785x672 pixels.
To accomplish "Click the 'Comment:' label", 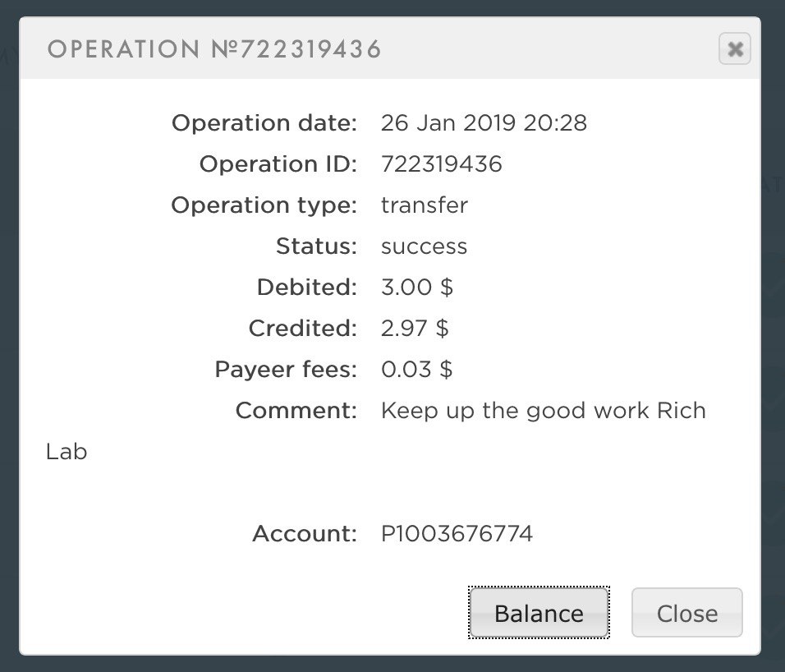I will pyautogui.click(x=296, y=411).
